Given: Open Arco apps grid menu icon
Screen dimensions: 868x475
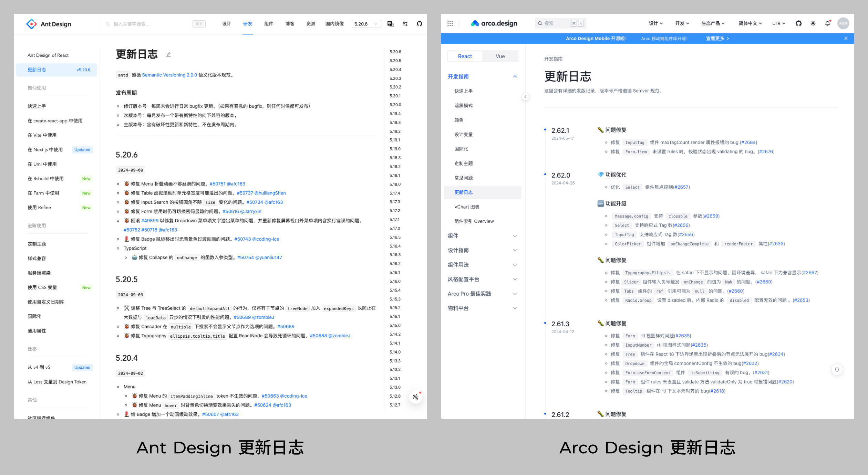Looking at the screenshot, I should pyautogui.click(x=450, y=23).
